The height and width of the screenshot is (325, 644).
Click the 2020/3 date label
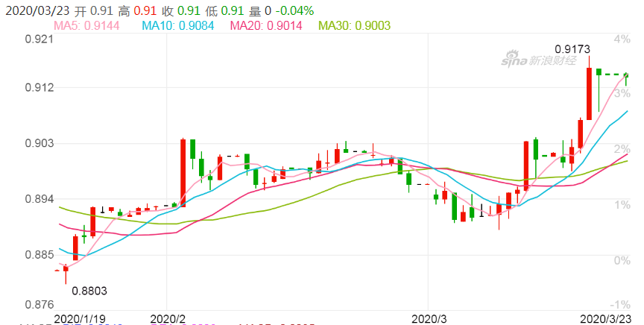429,319
